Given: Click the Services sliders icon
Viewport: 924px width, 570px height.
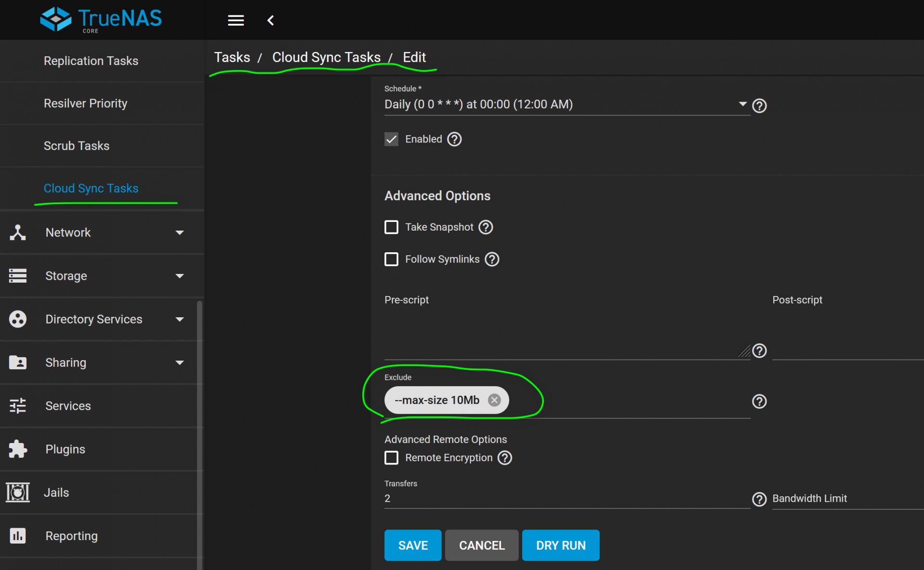Looking at the screenshot, I should [18, 406].
